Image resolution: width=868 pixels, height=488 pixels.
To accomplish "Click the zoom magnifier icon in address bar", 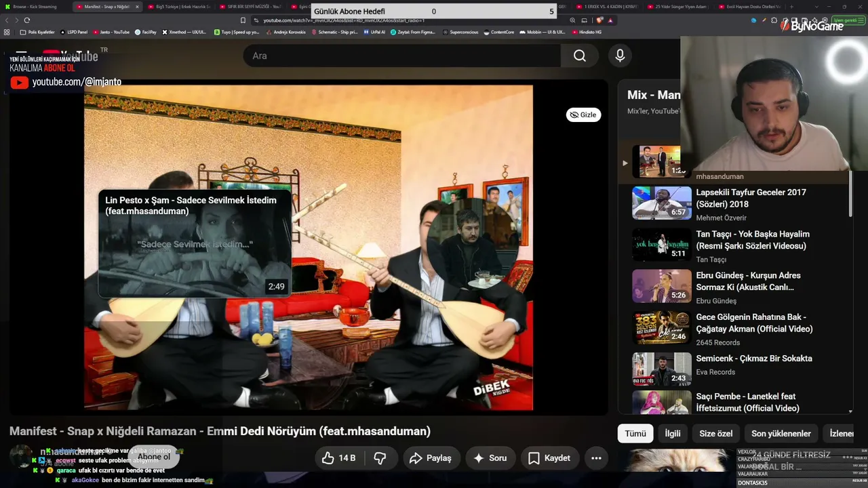I will 573,20.
